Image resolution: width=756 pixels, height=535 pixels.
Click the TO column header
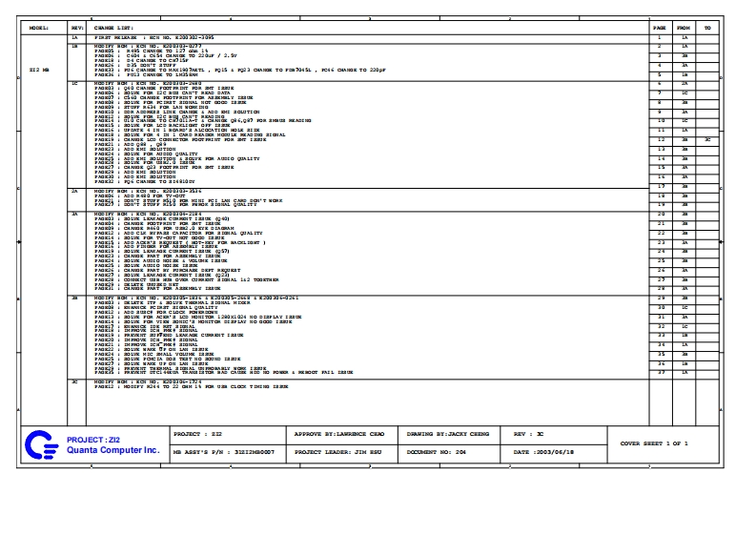click(x=706, y=29)
